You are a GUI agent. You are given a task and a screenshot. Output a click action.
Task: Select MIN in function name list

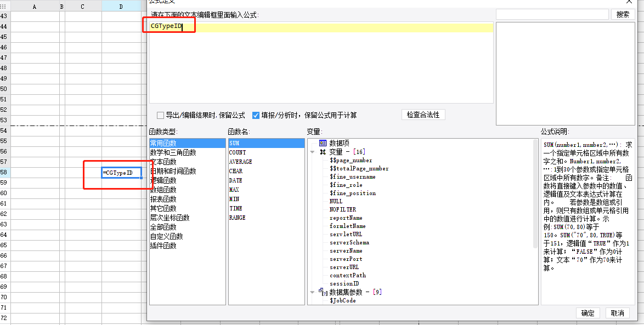click(267, 199)
